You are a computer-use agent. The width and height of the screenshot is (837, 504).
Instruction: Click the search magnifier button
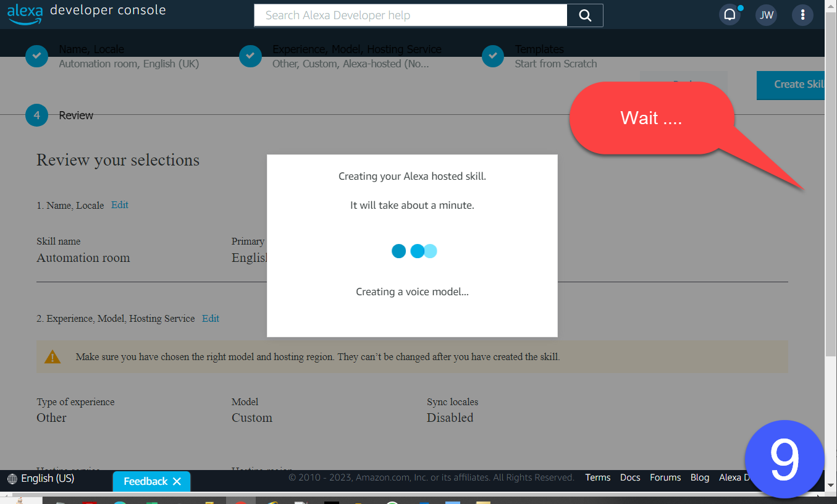tap(585, 15)
